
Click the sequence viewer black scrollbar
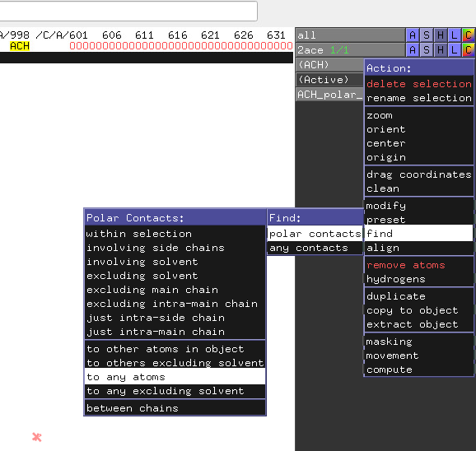pos(147,58)
